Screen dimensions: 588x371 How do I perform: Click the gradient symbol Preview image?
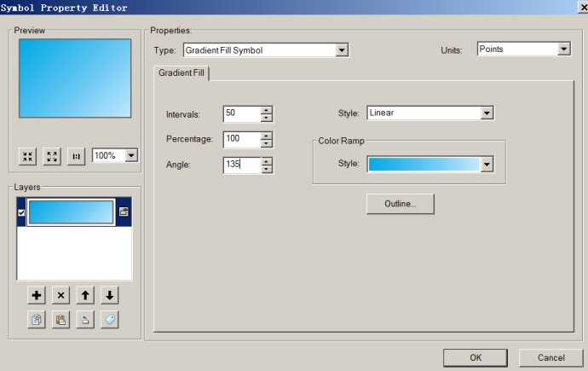[75, 78]
